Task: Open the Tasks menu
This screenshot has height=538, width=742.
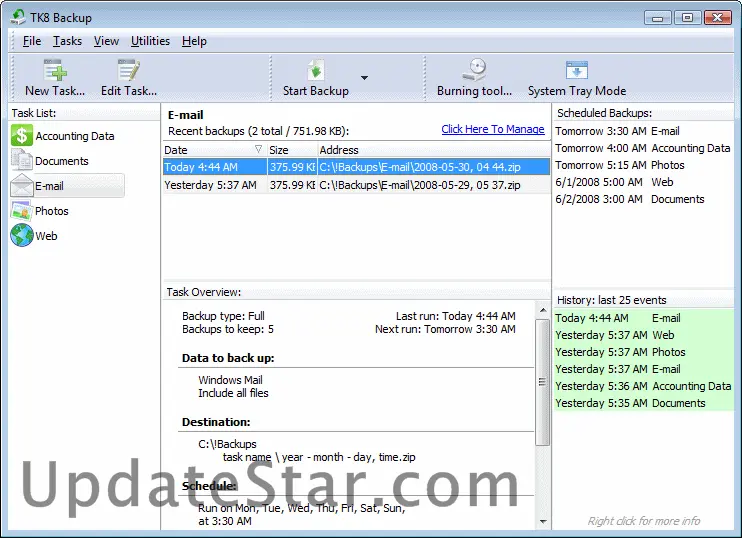Action: [x=67, y=41]
